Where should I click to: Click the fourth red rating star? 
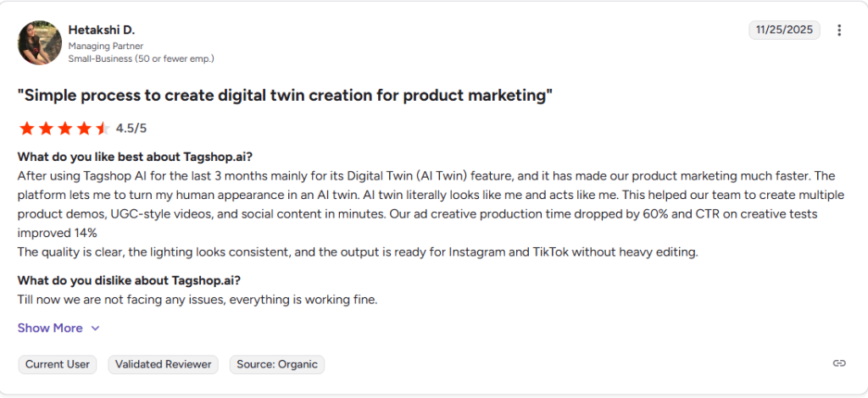(x=84, y=129)
